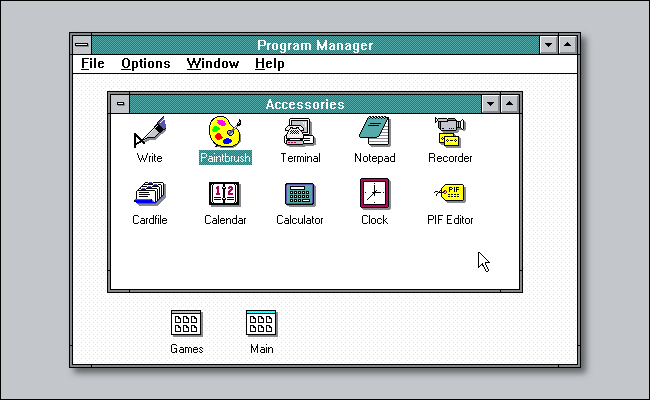
Task: Click the PIF Editor icon
Action: coord(450,194)
